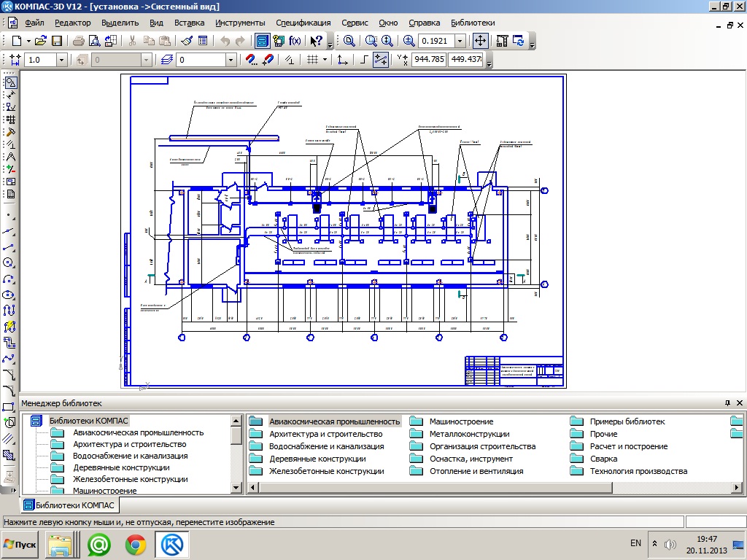Select the circle drawing tool

click(9, 262)
